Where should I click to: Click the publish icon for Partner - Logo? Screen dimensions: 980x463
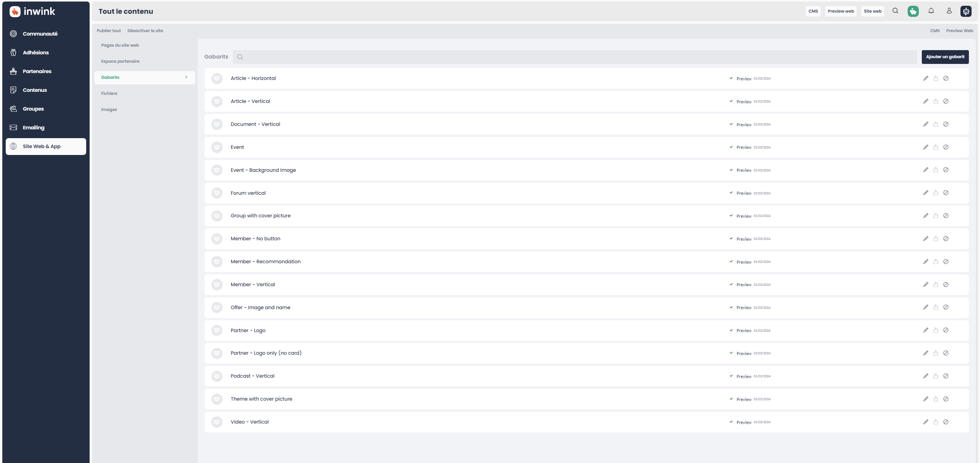click(936, 330)
